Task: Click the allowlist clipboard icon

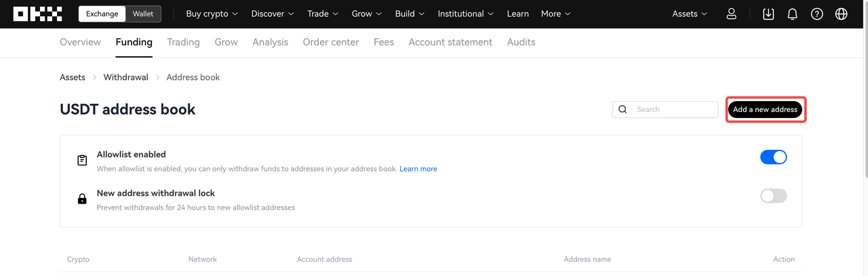Action: point(82,161)
